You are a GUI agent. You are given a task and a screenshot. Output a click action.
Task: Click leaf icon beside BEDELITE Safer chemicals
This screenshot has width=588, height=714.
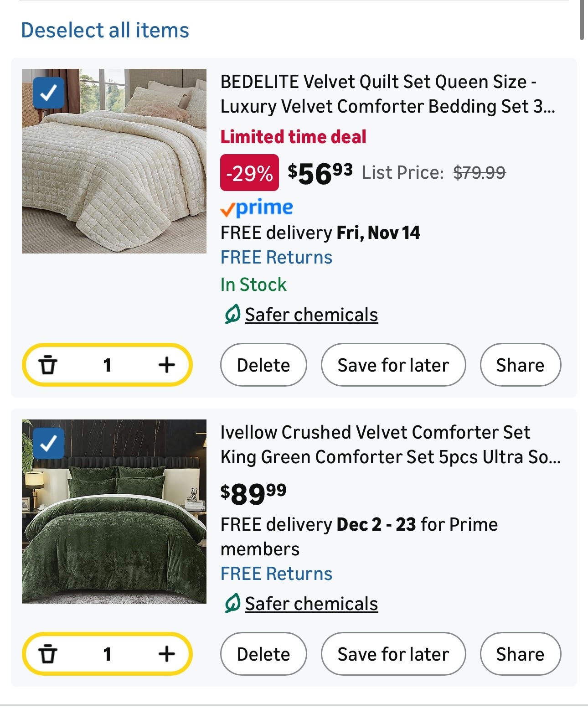click(x=232, y=315)
